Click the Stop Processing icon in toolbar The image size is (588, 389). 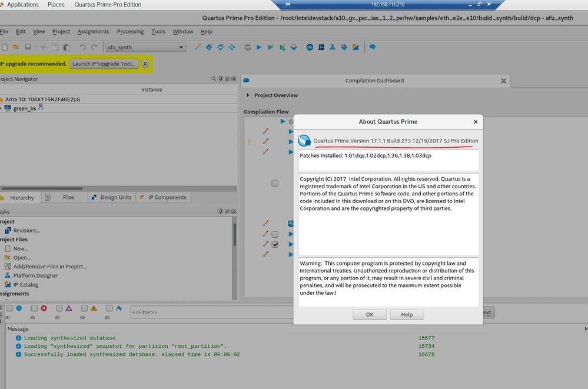(x=247, y=47)
